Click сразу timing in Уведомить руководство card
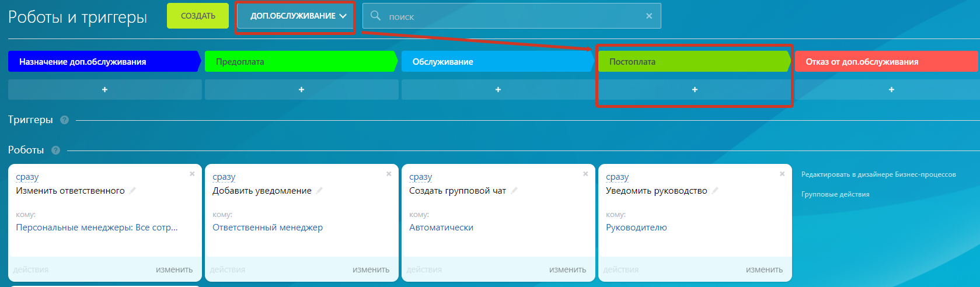The width and height of the screenshot is (980, 287). click(617, 177)
